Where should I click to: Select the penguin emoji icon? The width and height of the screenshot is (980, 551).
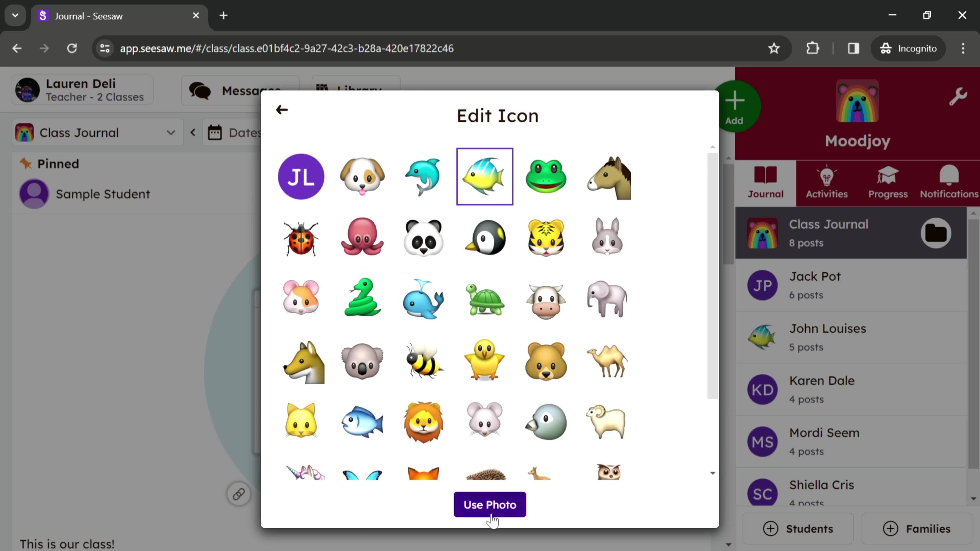[x=485, y=236]
